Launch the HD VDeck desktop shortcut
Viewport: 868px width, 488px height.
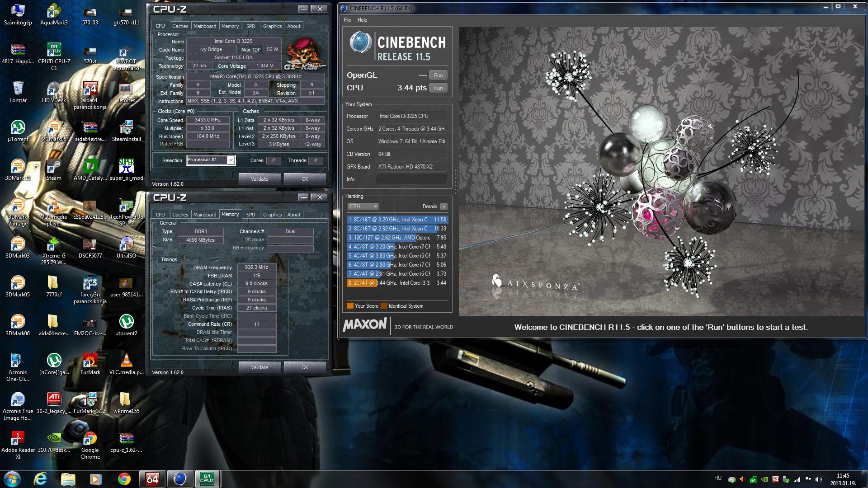pyautogui.click(x=54, y=92)
